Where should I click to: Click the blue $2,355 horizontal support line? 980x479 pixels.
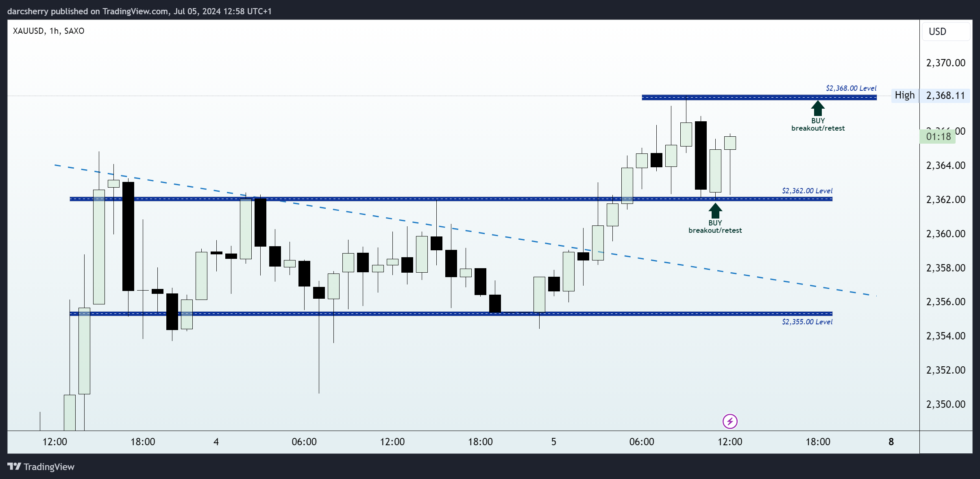[x=451, y=313]
